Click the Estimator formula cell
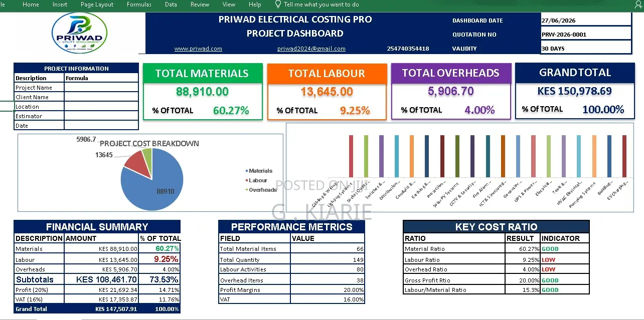 tap(101, 116)
